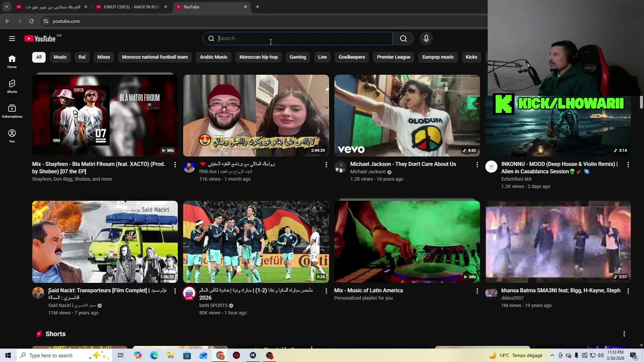Screen dimensions: 644x362
Task: Open the Music of Latin America mix thumbnail
Action: [407, 242]
